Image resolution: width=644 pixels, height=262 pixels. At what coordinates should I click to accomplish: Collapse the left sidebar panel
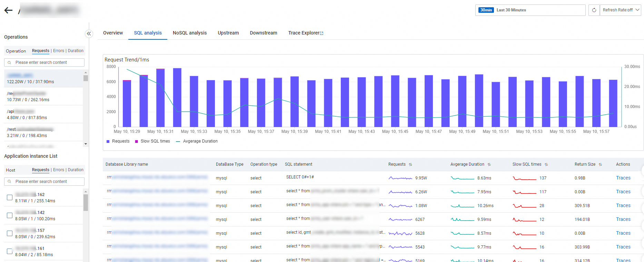[89, 33]
